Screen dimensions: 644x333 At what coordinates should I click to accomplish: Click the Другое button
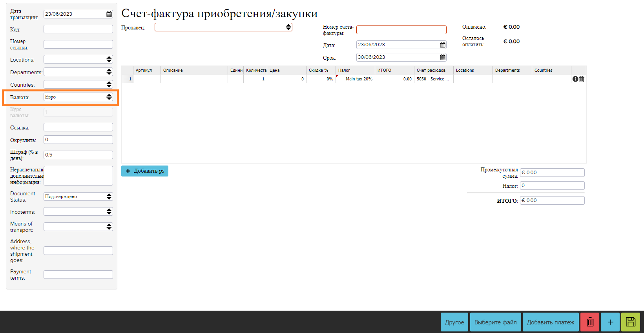click(x=454, y=322)
